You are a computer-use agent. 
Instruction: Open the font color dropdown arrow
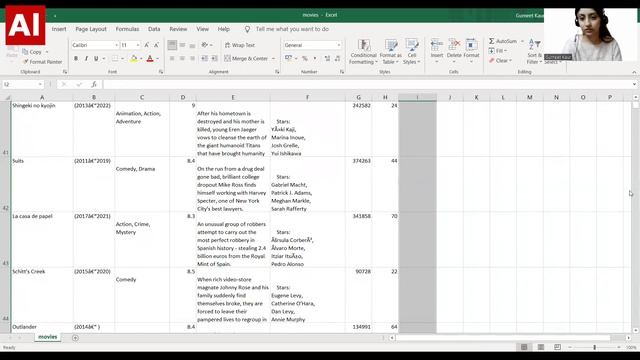pyautogui.click(x=158, y=59)
